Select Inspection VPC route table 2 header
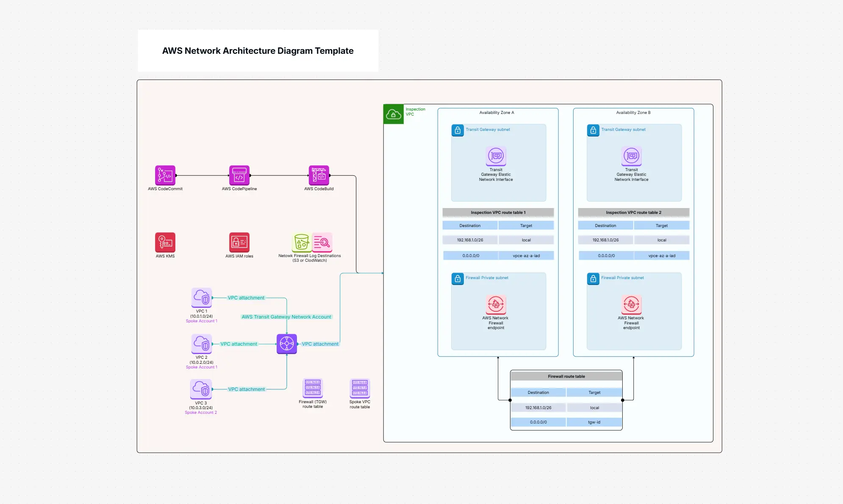Image resolution: width=843 pixels, height=504 pixels. click(x=634, y=212)
